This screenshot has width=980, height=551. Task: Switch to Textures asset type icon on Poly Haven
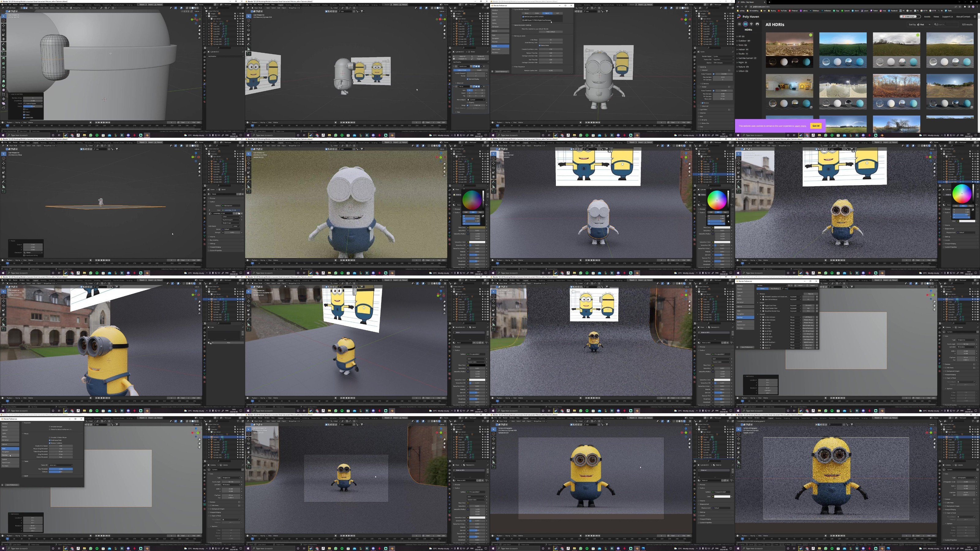751,24
